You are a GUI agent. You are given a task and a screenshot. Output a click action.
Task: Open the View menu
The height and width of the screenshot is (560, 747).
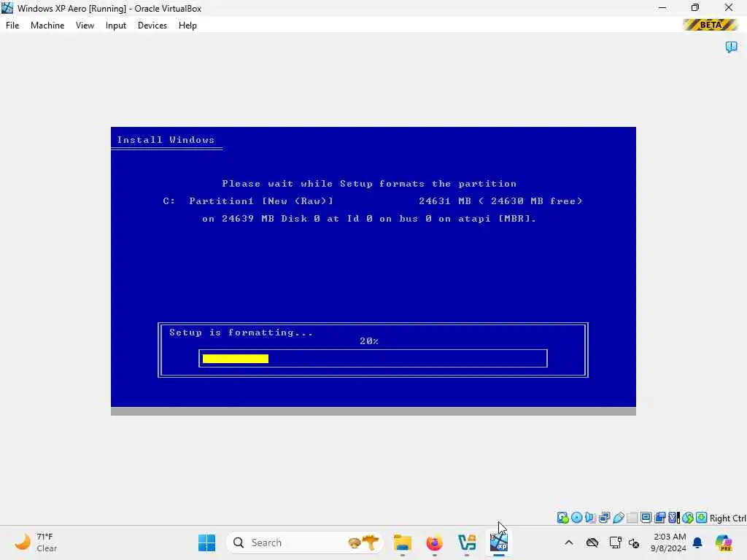[x=85, y=26]
